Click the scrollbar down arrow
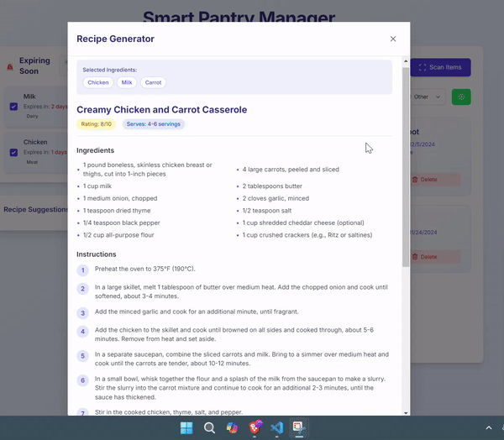 [x=406, y=412]
